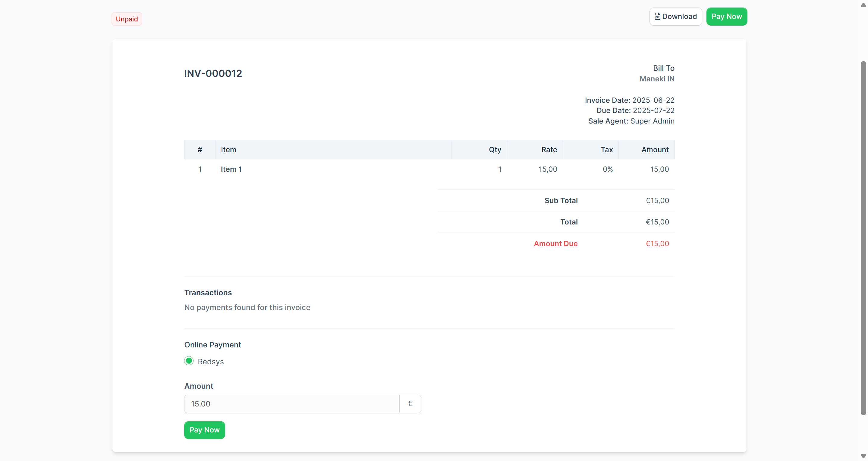868x461 pixels.
Task: Select the Redsys payment radio button
Action: (x=189, y=361)
